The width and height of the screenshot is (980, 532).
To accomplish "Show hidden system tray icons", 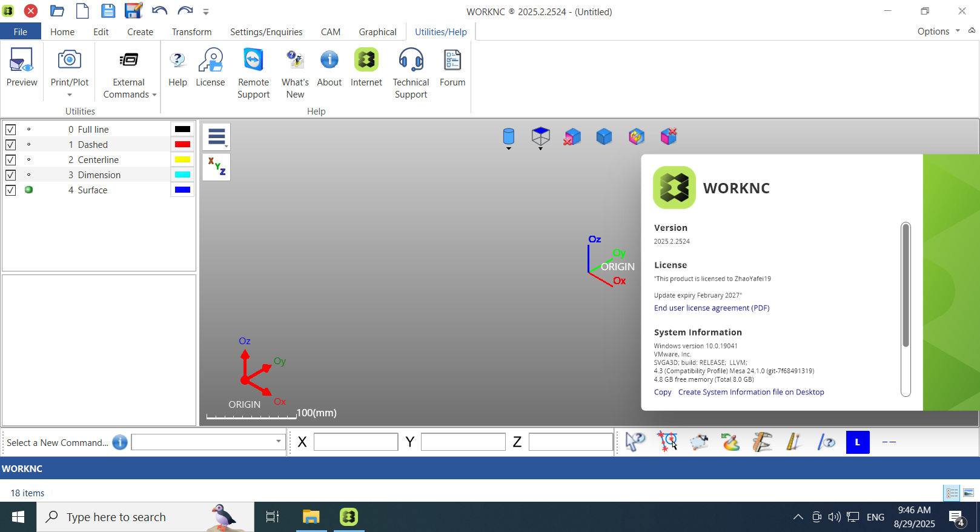I will (798, 517).
